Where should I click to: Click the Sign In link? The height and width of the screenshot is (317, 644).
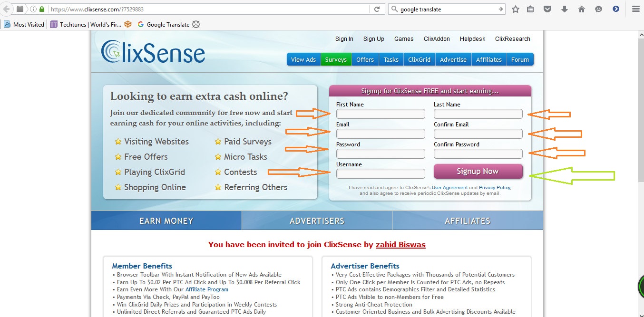(344, 39)
